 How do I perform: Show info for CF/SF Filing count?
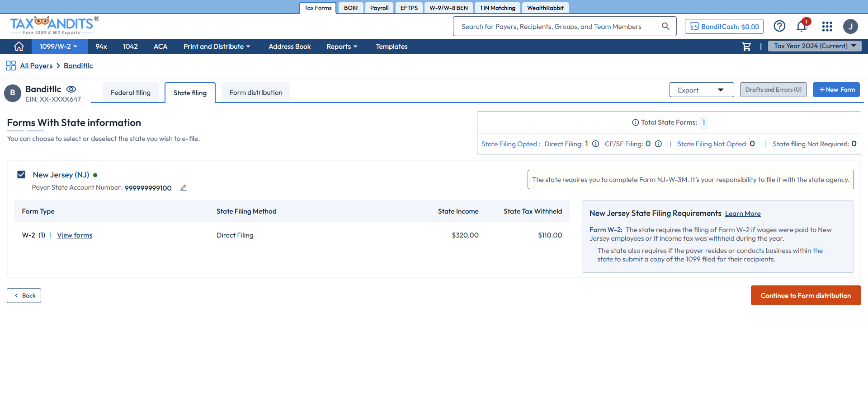(658, 144)
